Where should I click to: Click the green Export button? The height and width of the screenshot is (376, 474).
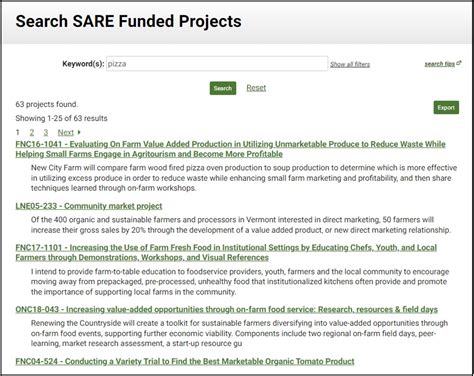coord(446,108)
